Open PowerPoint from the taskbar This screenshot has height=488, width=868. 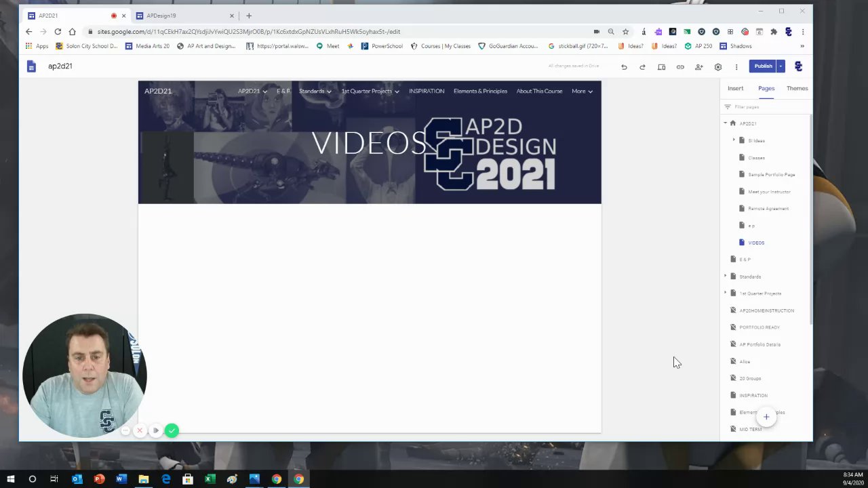[99, 479]
